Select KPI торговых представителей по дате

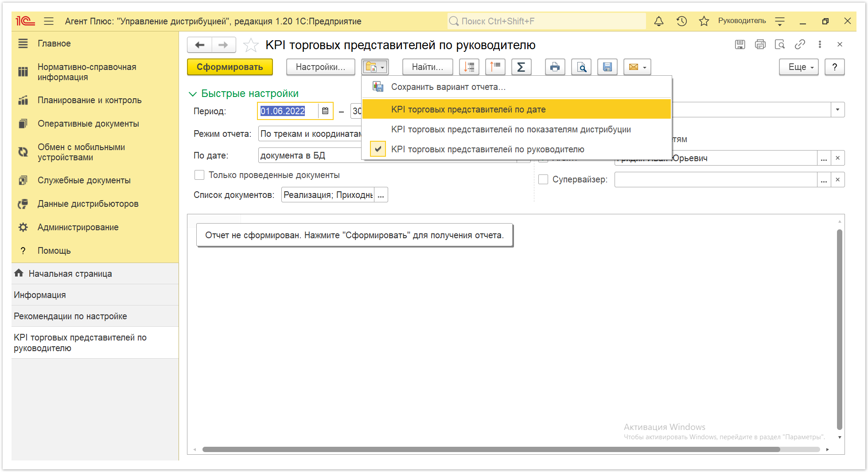(516, 109)
